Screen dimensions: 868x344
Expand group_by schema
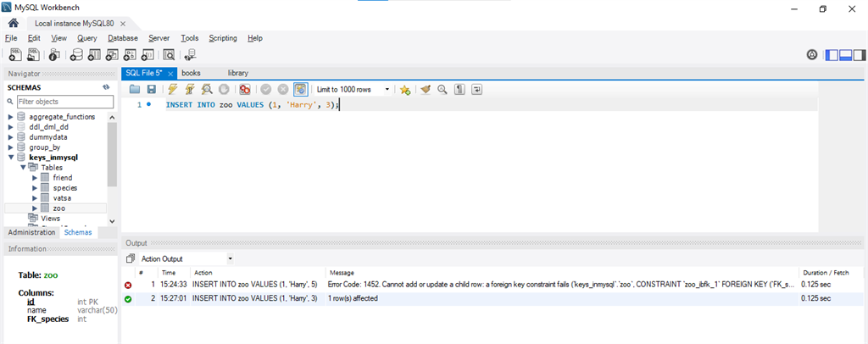pos(10,147)
